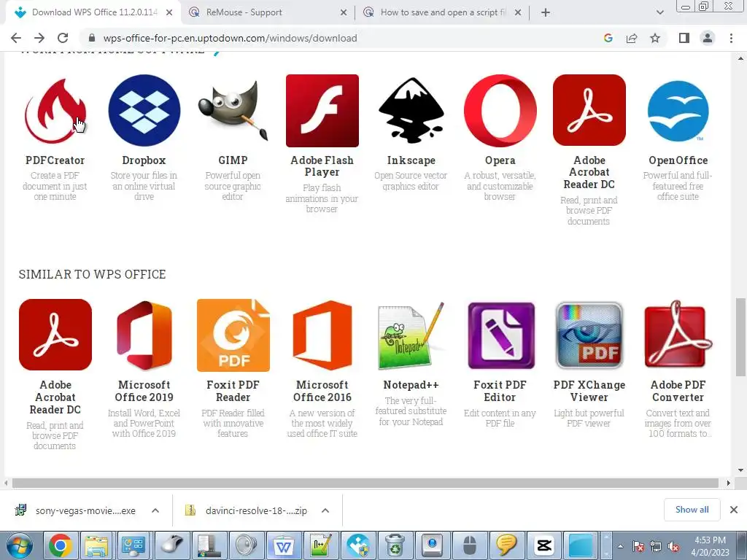Open the Chrome three-dot menu
Screen dimensions: 747x560
(731, 38)
